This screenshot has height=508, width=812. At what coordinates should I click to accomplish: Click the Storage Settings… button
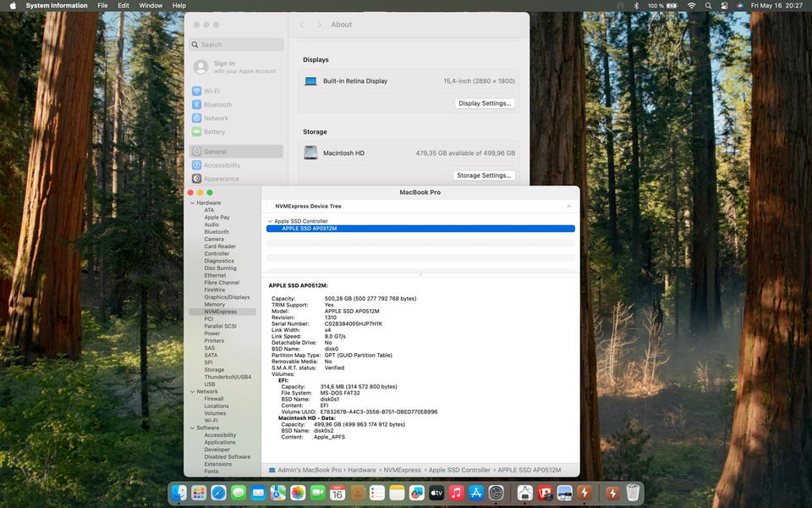pyautogui.click(x=484, y=175)
